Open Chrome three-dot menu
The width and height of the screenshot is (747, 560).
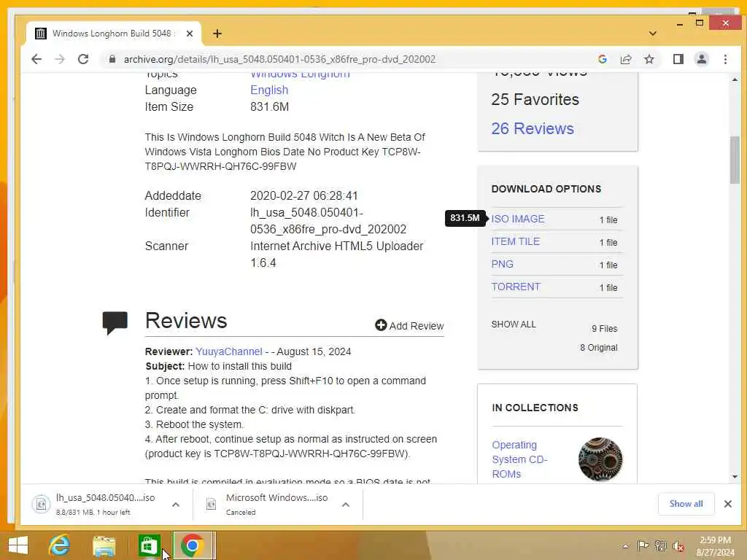coord(725,59)
